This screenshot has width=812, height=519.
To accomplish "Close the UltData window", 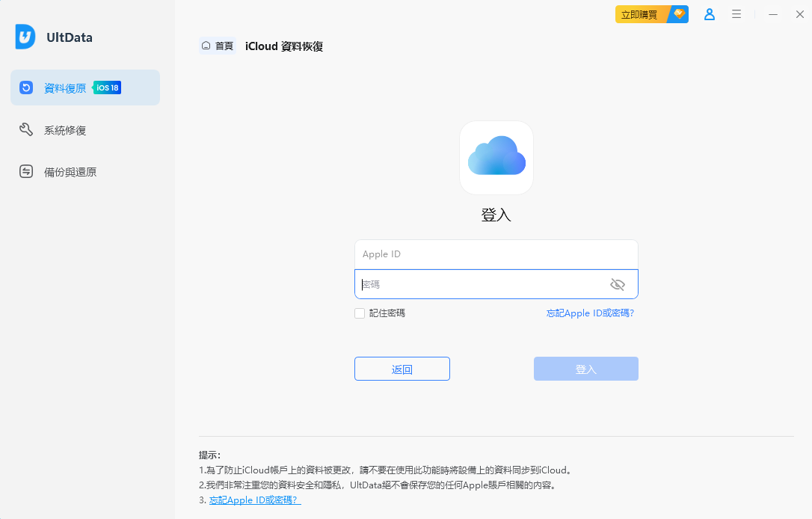I will point(800,14).
